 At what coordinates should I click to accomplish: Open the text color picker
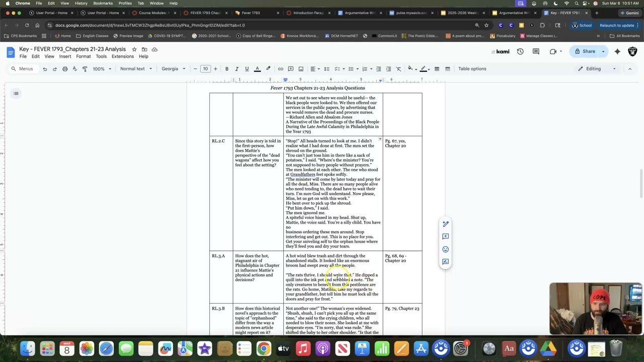click(x=257, y=69)
